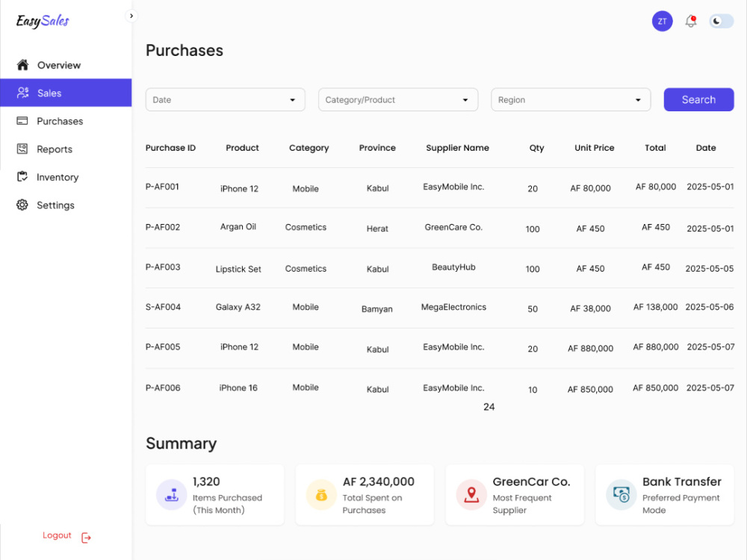Click date 2025-05-05 cell
The width and height of the screenshot is (747, 560).
[x=710, y=269]
